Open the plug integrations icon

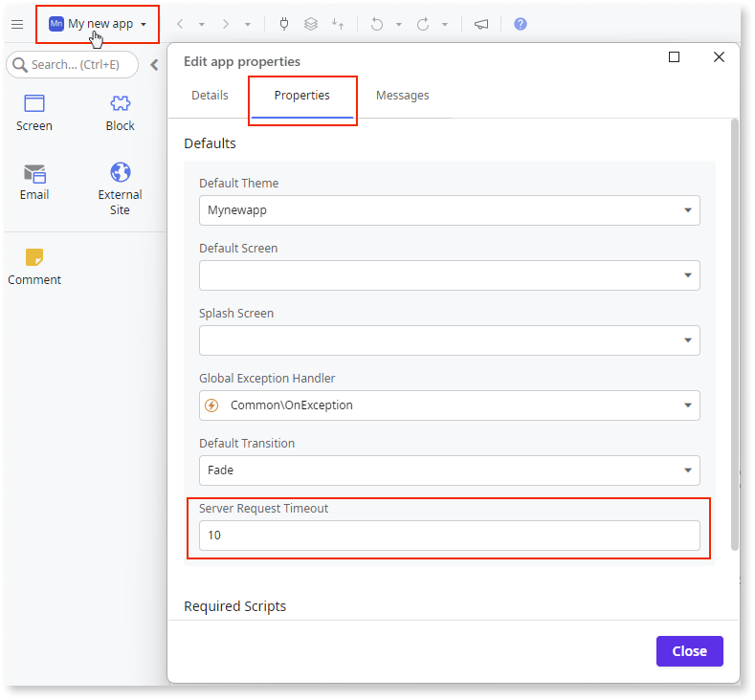point(284,24)
